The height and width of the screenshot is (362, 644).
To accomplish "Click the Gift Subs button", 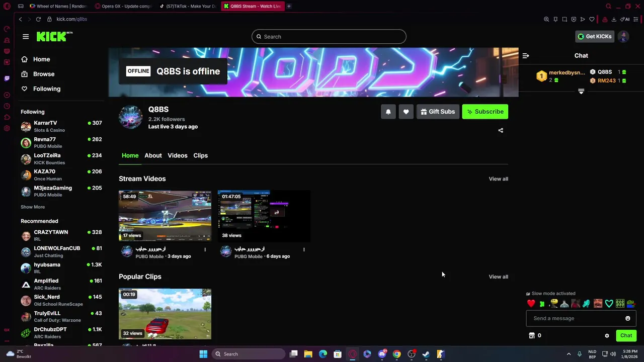I will pos(438,112).
